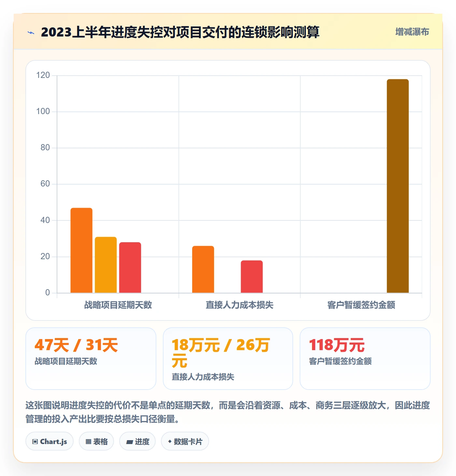The height and width of the screenshot is (476, 456).
Task: Click the summary paragraph starting 这张图说明
Action: click(228, 412)
